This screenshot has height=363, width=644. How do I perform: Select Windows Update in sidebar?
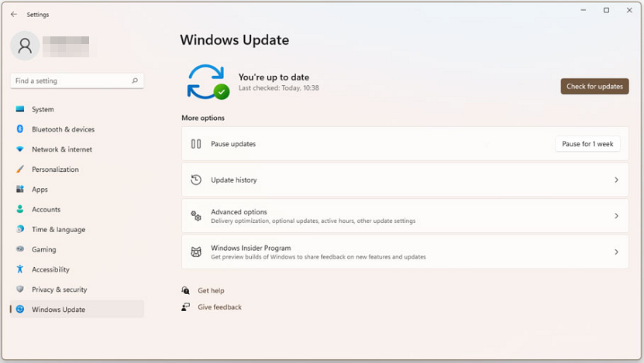[x=77, y=310]
